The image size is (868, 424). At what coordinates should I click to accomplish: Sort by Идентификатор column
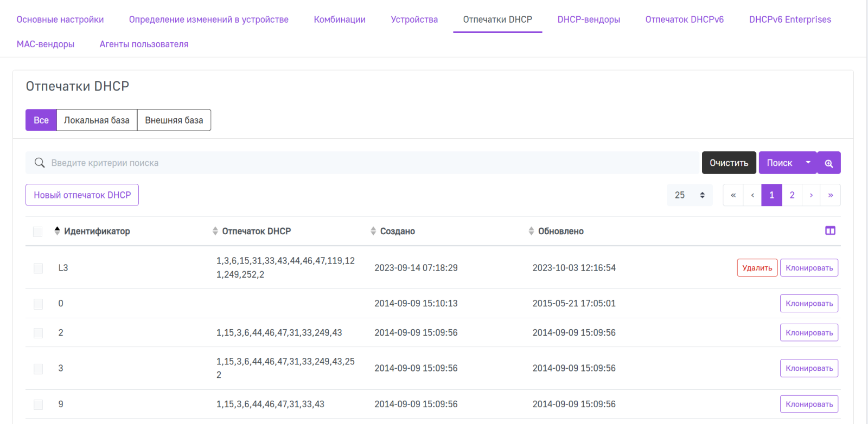[x=97, y=232]
